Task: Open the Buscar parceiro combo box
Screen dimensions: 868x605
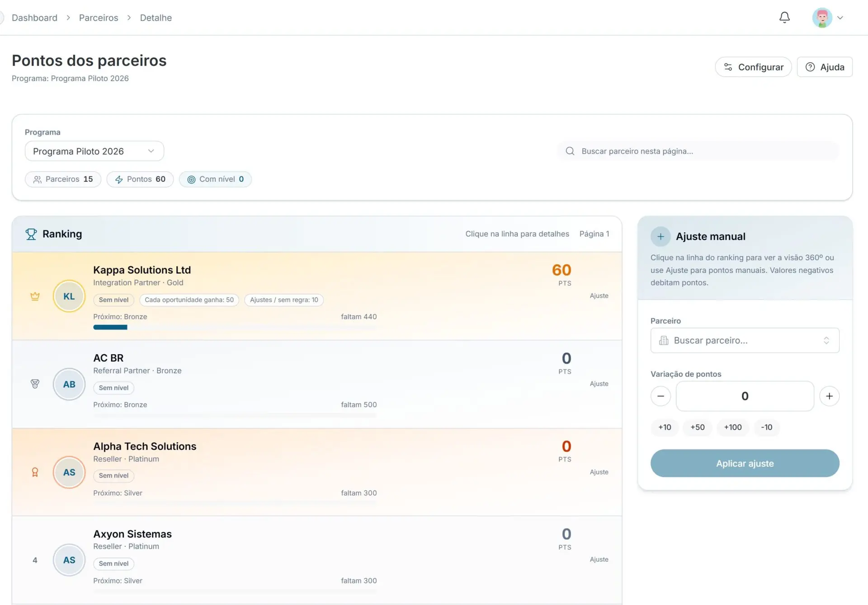Action: click(745, 340)
